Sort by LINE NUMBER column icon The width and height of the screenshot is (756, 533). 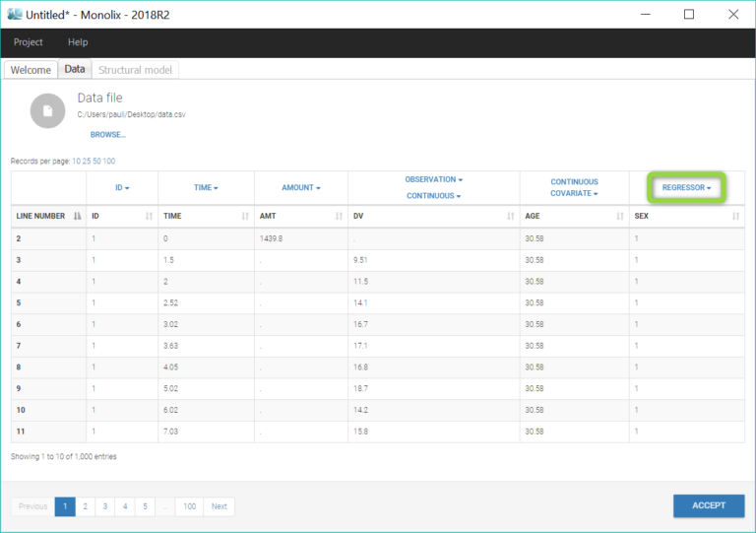pyautogui.click(x=78, y=216)
